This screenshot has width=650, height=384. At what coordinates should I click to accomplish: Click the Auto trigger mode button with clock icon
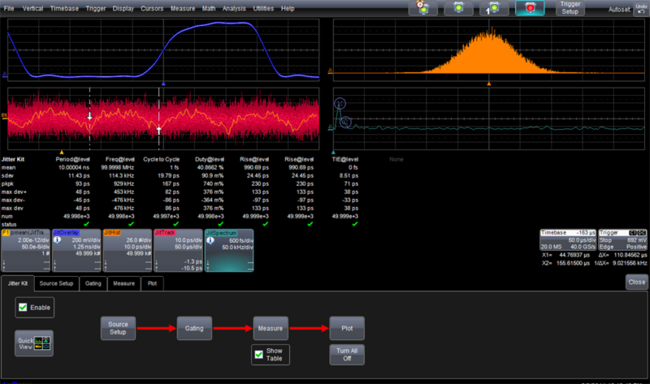[x=423, y=8]
